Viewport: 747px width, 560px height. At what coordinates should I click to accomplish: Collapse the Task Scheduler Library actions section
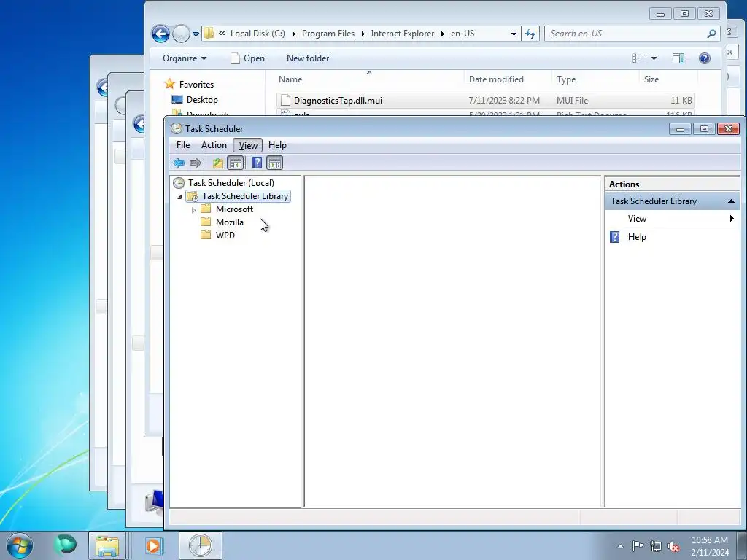pyautogui.click(x=731, y=201)
